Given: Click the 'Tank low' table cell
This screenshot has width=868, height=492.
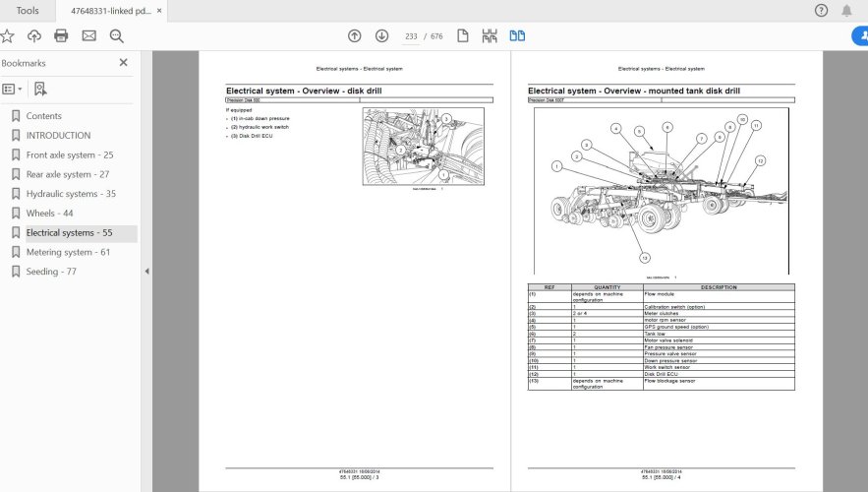Looking at the screenshot, I should pos(719,334).
